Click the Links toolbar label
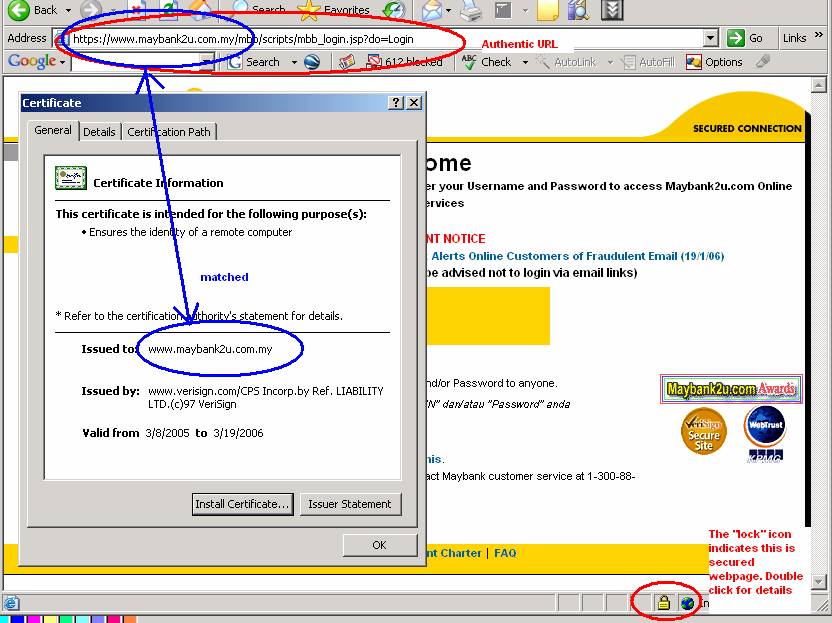832x623 pixels. click(794, 38)
